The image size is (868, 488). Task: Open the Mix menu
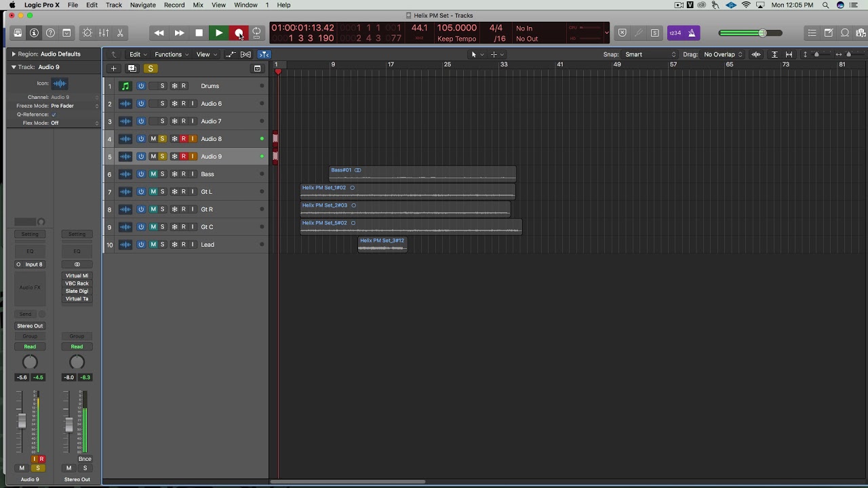coord(198,5)
